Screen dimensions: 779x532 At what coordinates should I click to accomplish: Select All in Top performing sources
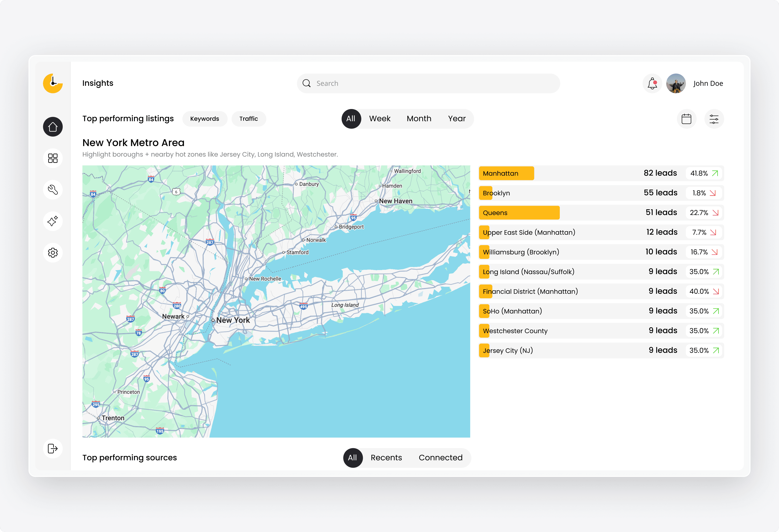pos(353,458)
